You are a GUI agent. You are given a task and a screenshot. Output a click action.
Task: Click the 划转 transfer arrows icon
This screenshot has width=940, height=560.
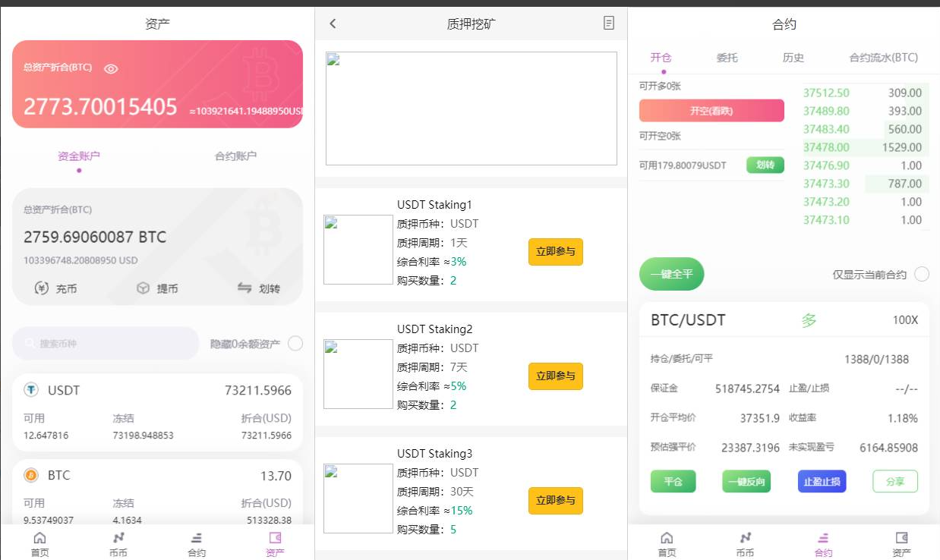(244, 288)
